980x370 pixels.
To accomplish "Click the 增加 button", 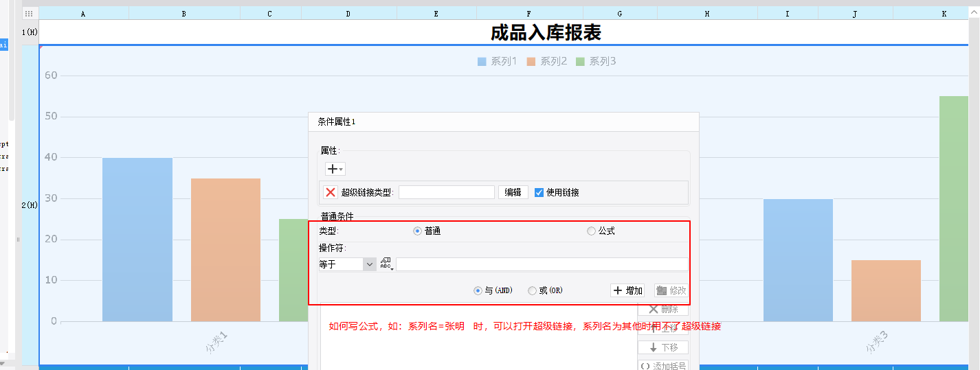I will (x=627, y=290).
